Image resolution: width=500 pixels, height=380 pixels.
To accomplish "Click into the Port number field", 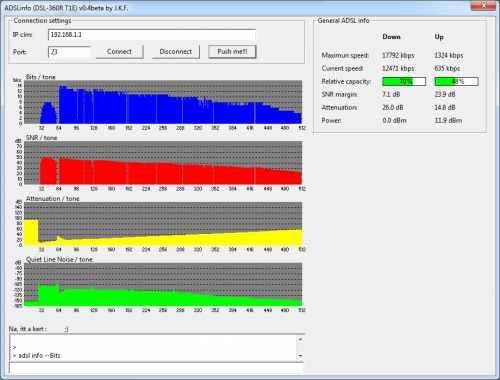I will click(x=69, y=52).
